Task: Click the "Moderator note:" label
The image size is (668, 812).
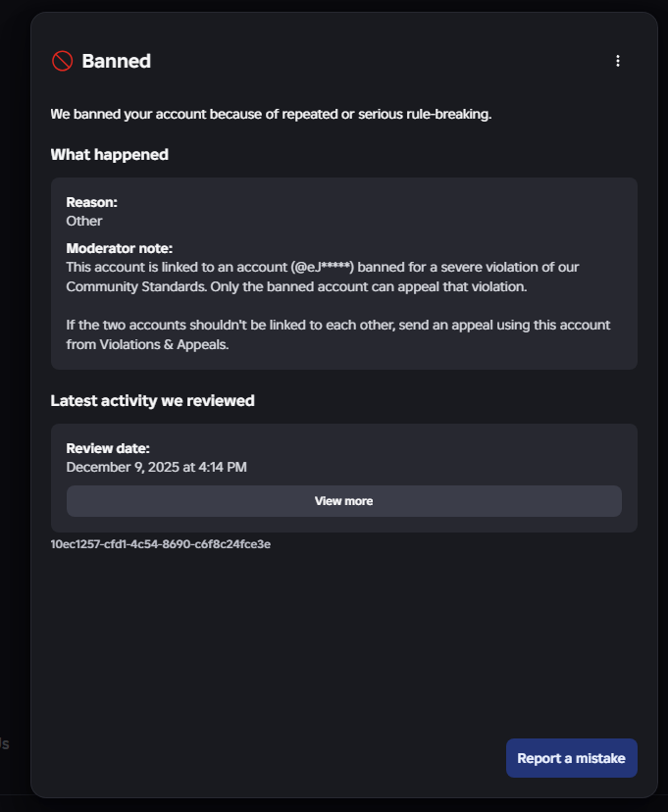Action: point(119,248)
